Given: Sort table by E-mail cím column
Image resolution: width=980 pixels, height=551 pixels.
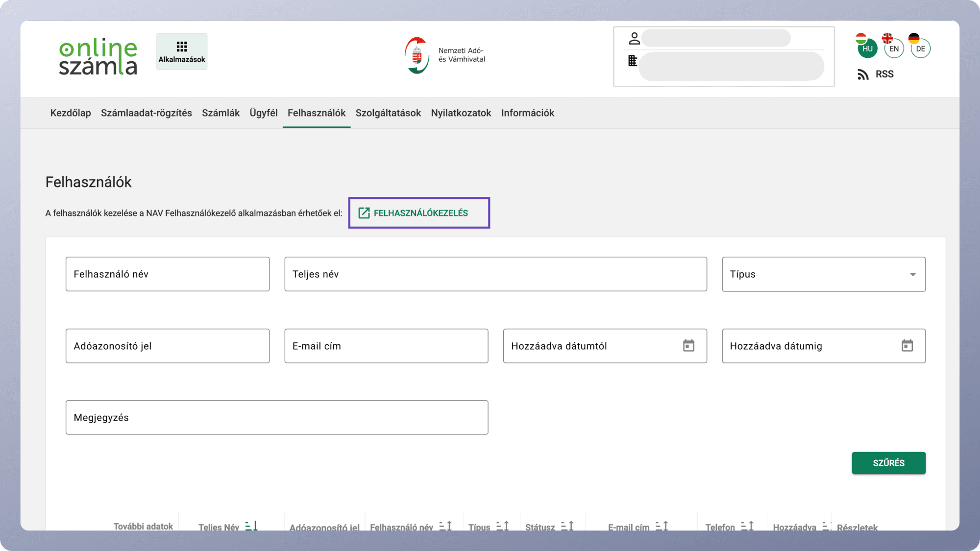Looking at the screenshot, I should [x=661, y=526].
